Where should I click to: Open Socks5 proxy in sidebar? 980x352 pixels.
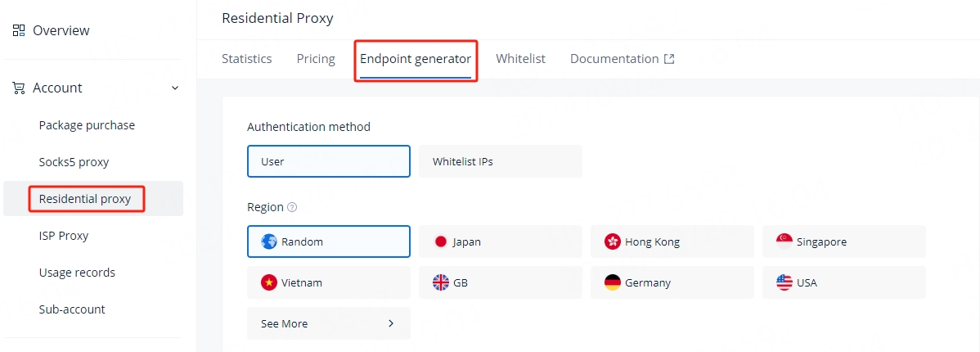(x=74, y=162)
